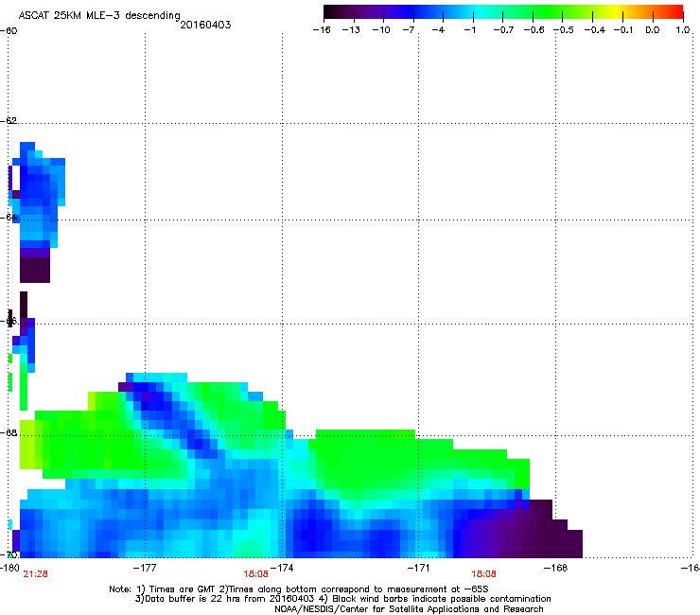This screenshot has width=700, height=615.
Task: Click the -64 latitude axis label
Action: click(9, 217)
